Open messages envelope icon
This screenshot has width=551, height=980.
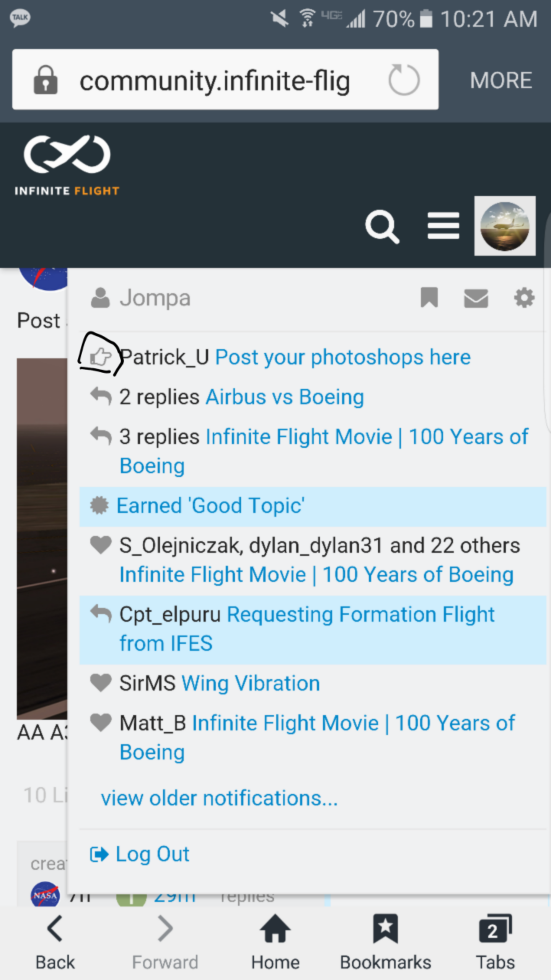point(476,298)
